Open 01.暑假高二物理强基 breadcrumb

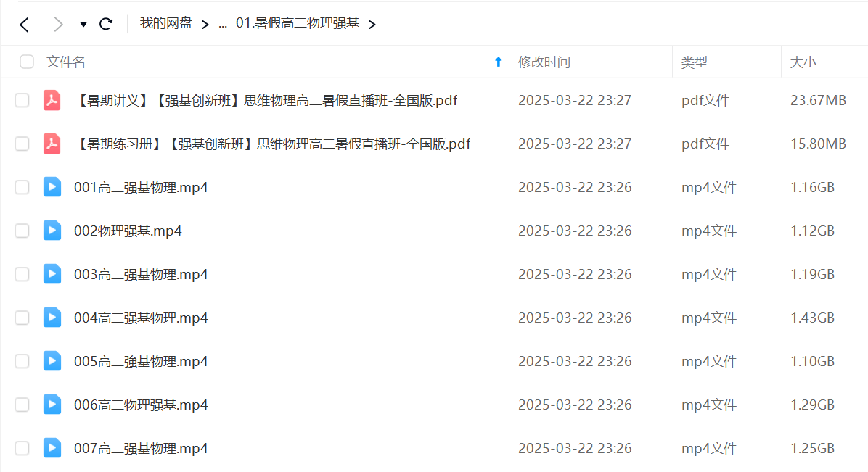pos(298,23)
